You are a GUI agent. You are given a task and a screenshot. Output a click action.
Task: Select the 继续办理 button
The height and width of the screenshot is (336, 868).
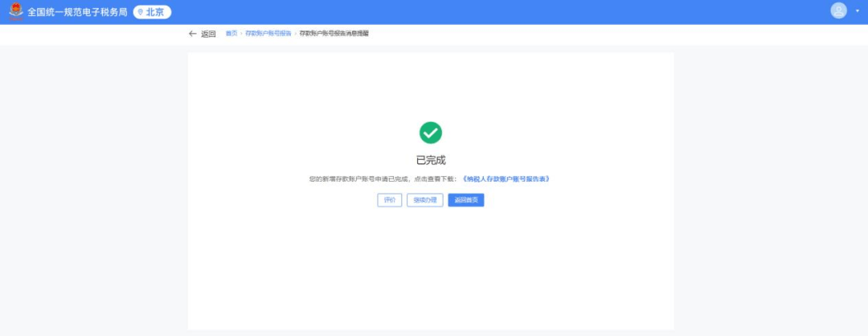pos(424,200)
